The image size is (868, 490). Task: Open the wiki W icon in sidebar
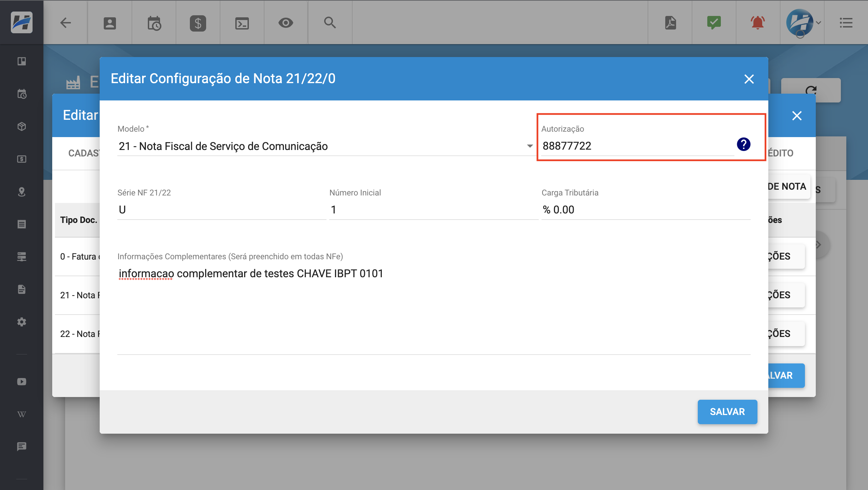[22, 414]
